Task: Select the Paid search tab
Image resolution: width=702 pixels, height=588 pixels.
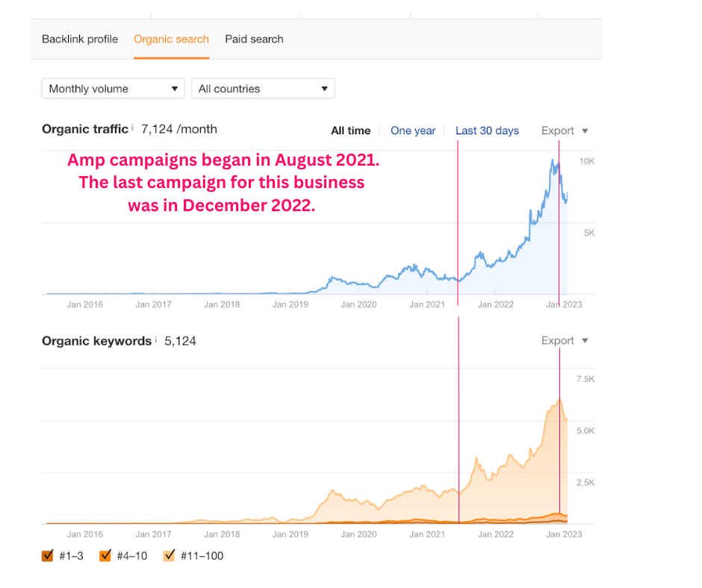Action: pyautogui.click(x=254, y=39)
